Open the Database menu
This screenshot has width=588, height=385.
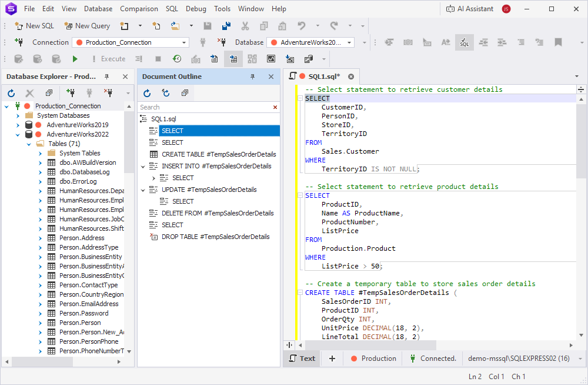tap(98, 8)
